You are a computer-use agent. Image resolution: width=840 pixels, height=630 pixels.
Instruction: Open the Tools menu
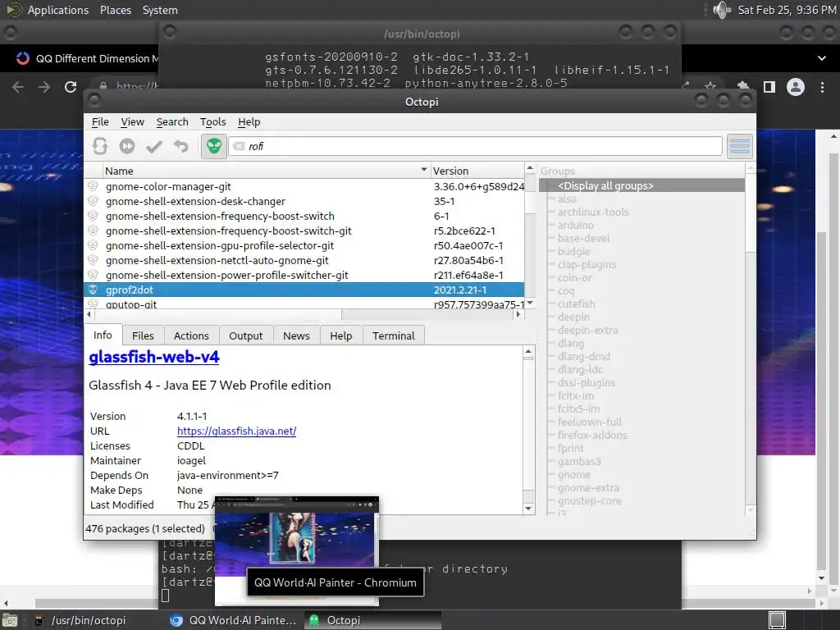coord(212,122)
